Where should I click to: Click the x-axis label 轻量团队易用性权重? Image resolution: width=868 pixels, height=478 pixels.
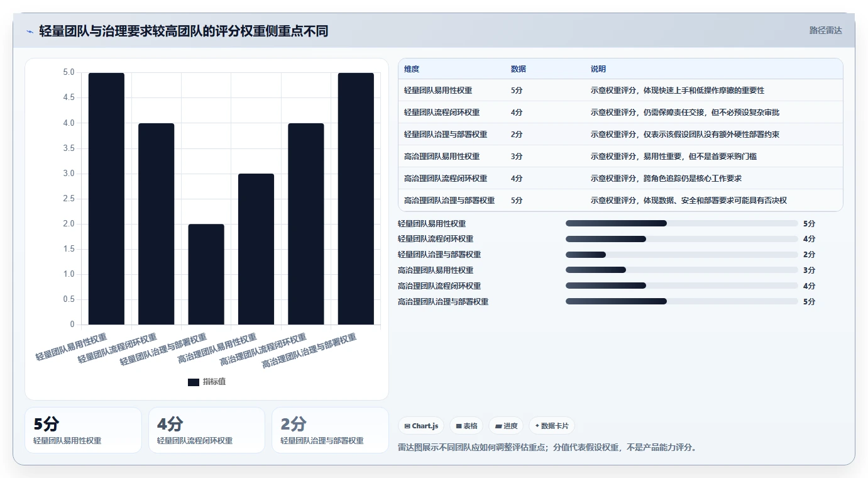pos(71,347)
